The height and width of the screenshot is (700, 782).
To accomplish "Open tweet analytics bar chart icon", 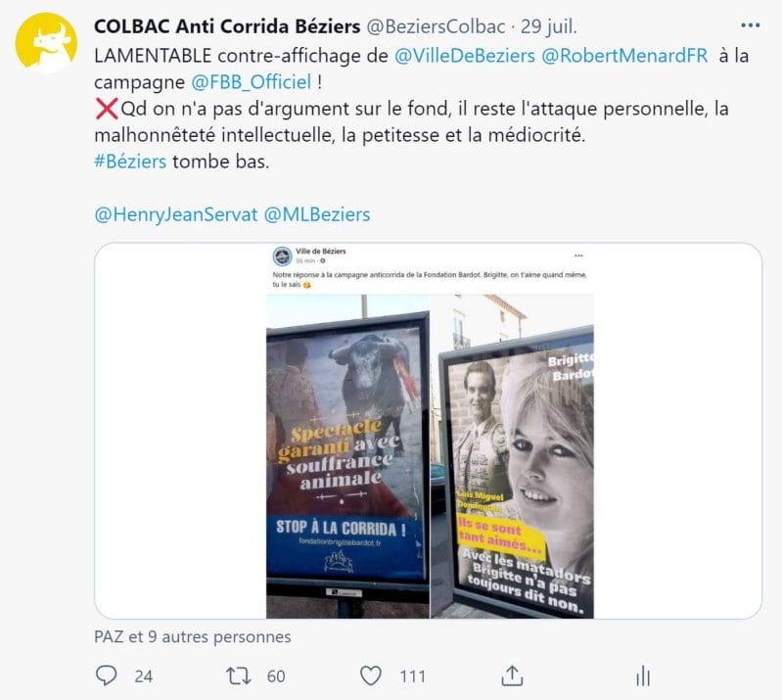I will tap(643, 677).
